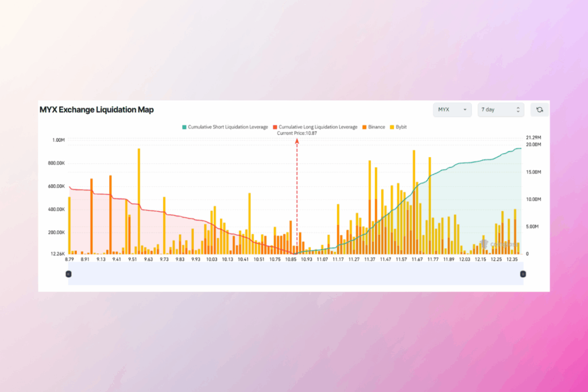The height and width of the screenshot is (392, 588).
Task: Hide the Bybit series via legend
Action: tap(401, 127)
